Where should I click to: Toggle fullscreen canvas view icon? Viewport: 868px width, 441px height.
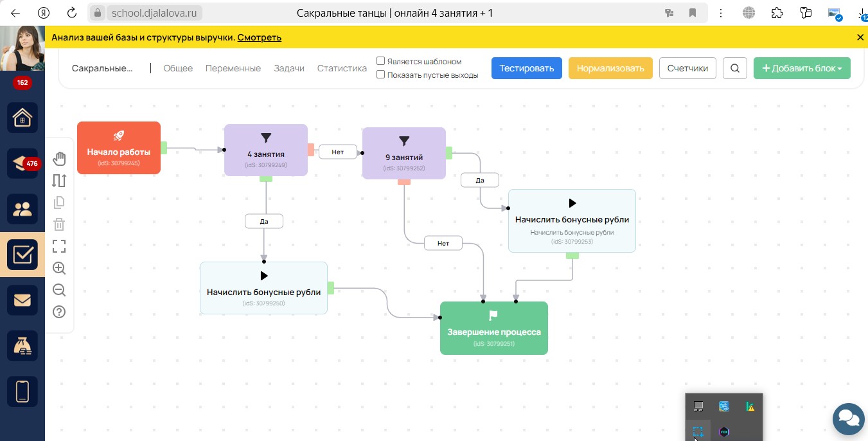pyautogui.click(x=59, y=246)
